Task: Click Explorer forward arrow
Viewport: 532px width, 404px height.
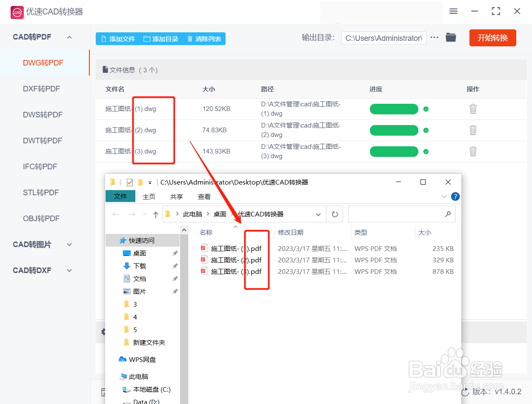Action: point(132,214)
